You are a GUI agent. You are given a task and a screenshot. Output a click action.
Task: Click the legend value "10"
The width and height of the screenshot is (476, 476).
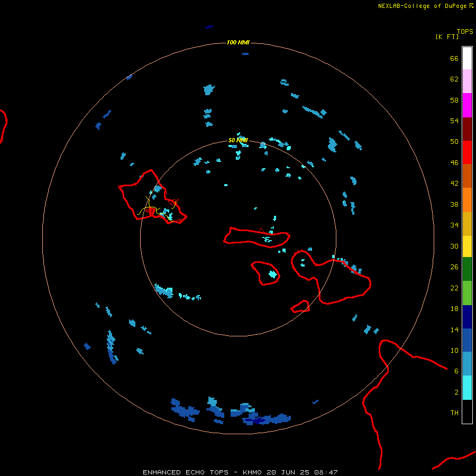pos(454,350)
